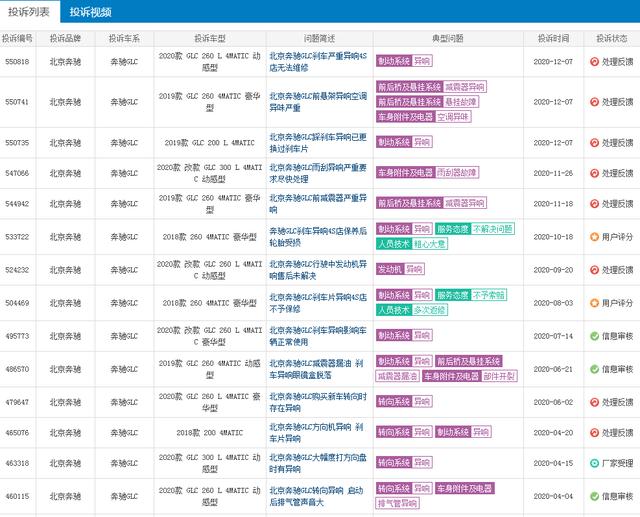This screenshot has height=517, width=640.
Task: Click the 投诉状态 column header
Action: 612,38
